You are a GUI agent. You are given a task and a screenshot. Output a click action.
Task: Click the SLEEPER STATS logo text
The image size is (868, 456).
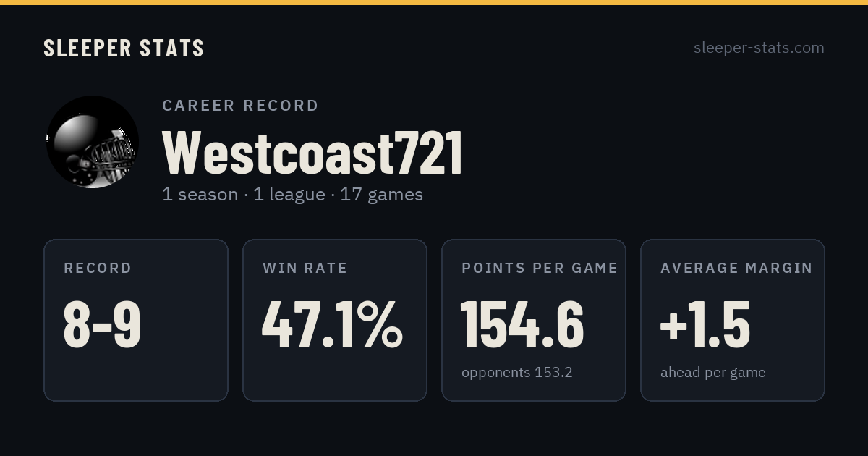[124, 48]
